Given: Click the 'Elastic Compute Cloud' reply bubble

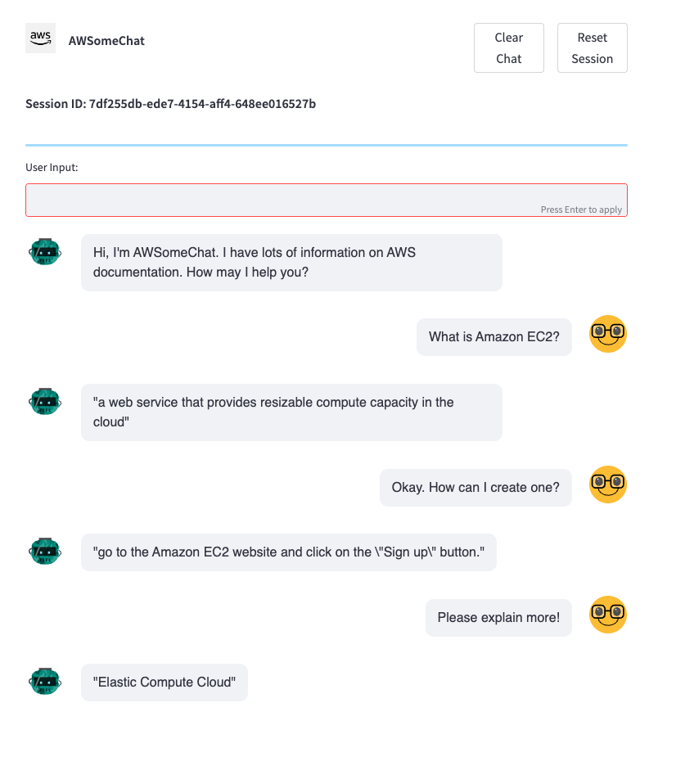Looking at the screenshot, I should click(x=164, y=683).
